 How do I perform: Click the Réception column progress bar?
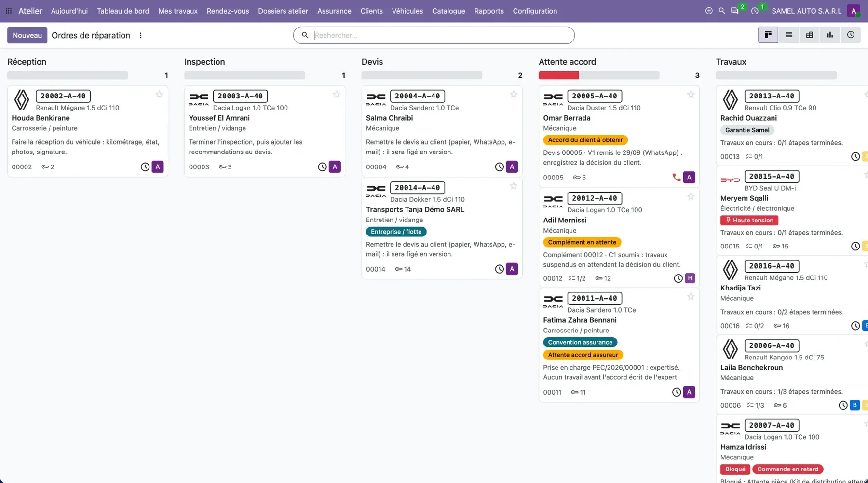(68, 75)
